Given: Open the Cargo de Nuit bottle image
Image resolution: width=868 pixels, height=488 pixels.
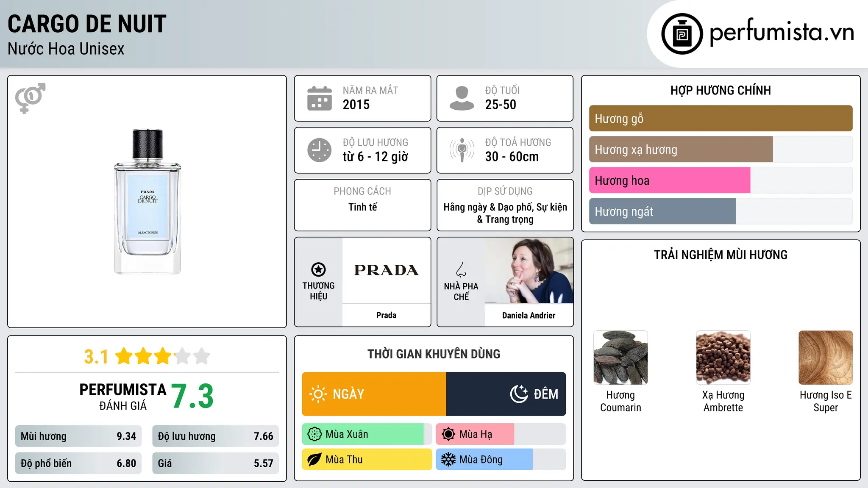Looking at the screenshot, I should (x=147, y=202).
